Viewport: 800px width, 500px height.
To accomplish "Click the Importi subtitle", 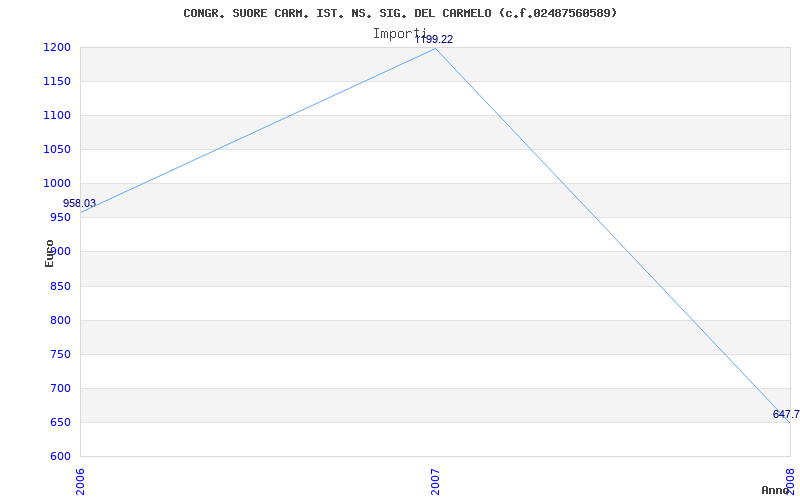I will coord(399,34).
